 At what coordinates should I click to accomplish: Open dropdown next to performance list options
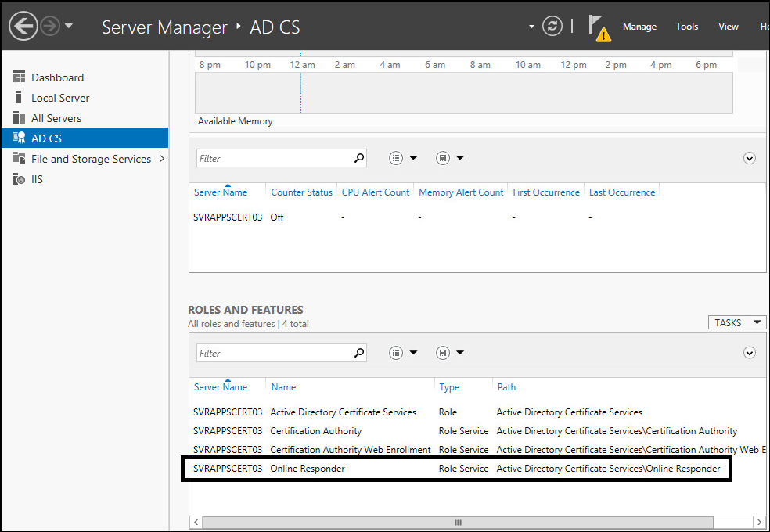[413, 158]
